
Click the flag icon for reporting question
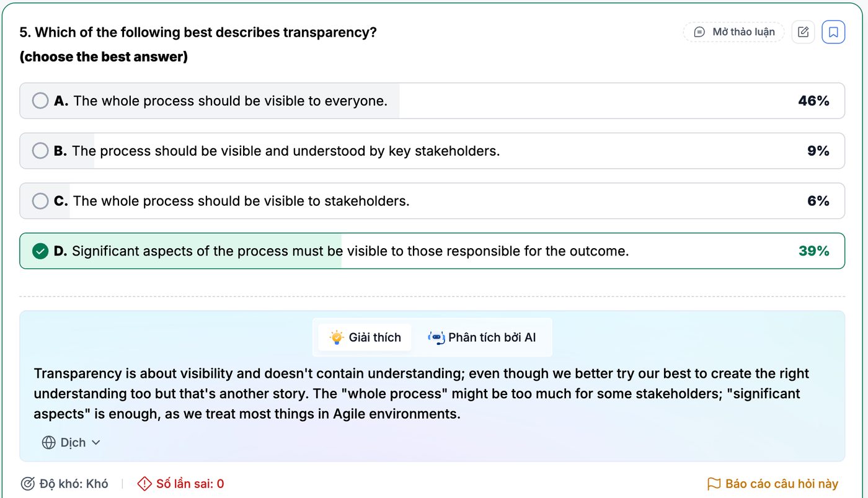(x=714, y=484)
